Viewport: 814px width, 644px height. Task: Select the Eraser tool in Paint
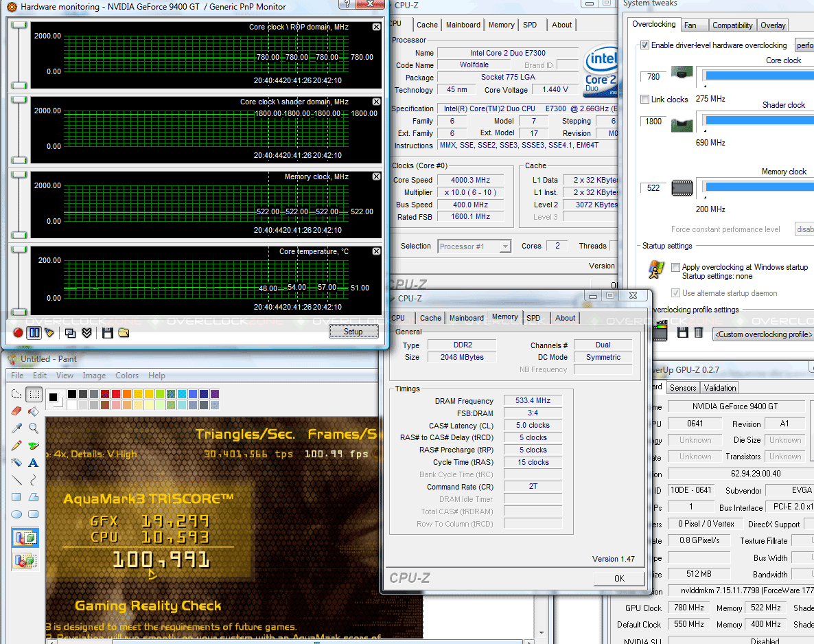16,411
